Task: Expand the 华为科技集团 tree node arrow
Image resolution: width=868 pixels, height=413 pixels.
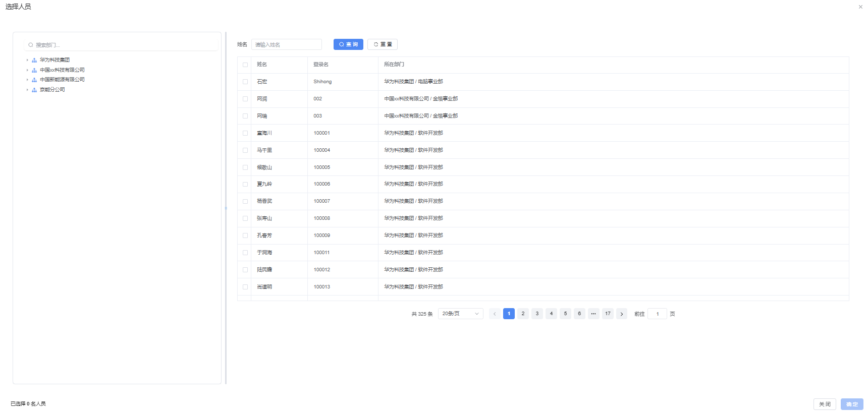Action: point(27,60)
